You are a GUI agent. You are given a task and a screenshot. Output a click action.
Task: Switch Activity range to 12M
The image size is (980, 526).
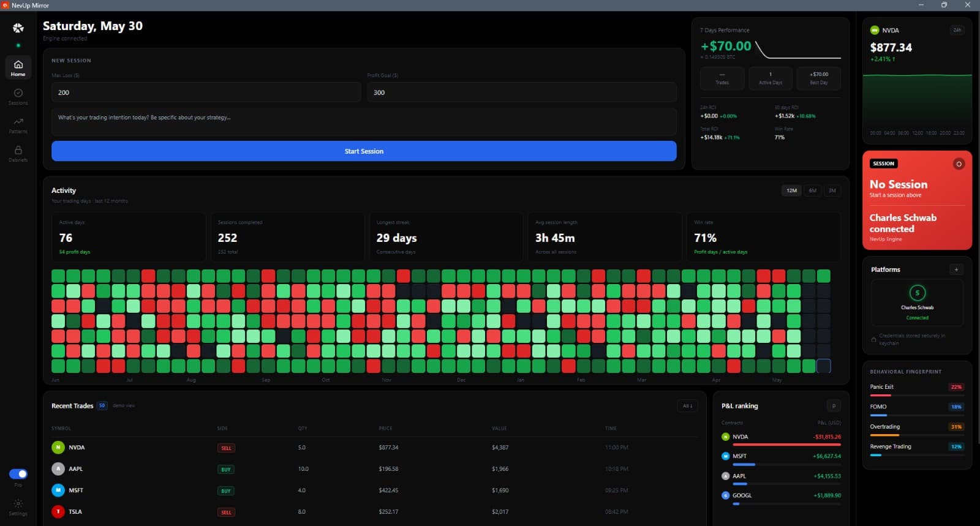(x=792, y=190)
